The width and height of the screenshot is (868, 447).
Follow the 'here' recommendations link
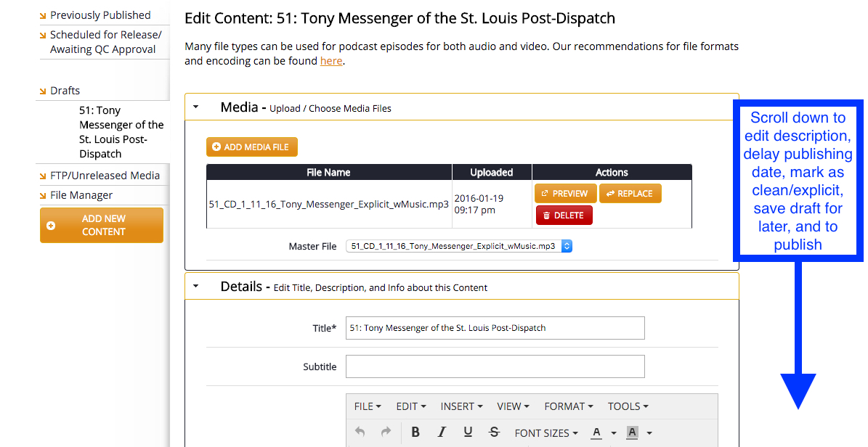click(x=331, y=61)
